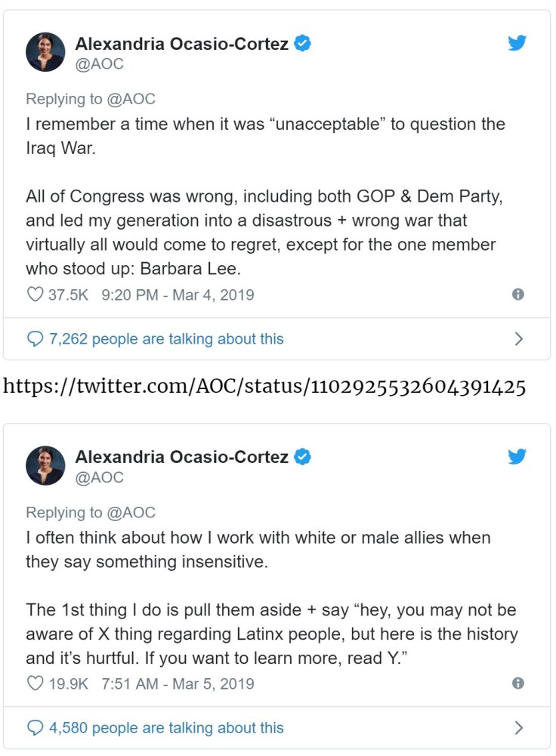Open "4,580 people are talking about this"
This screenshot has width=556, height=756.
pos(166,728)
